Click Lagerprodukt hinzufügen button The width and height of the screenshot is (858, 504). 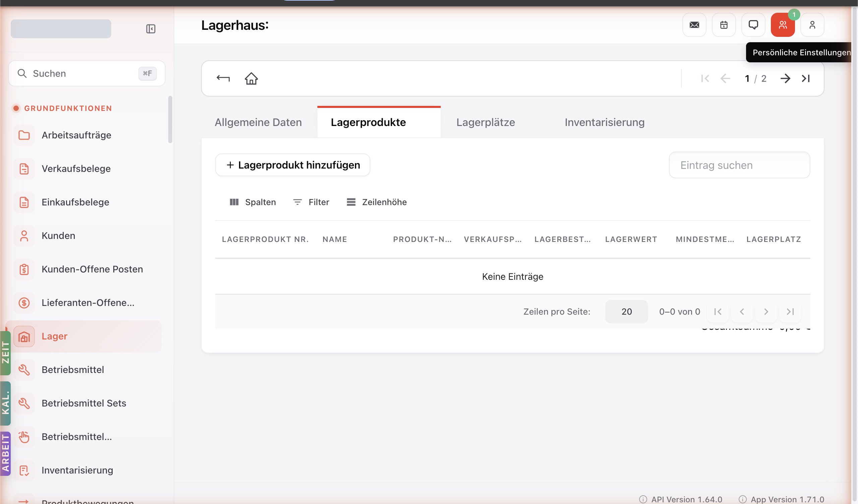pyautogui.click(x=293, y=165)
